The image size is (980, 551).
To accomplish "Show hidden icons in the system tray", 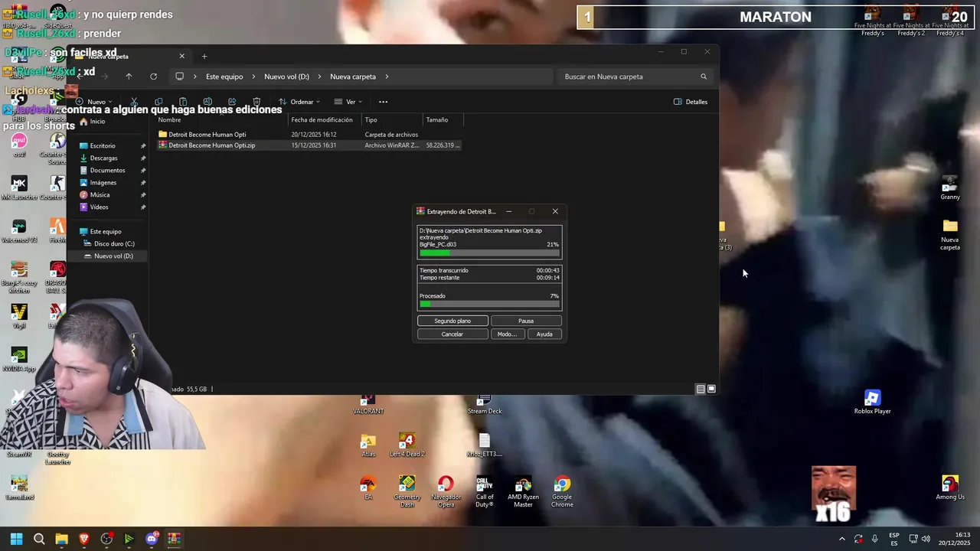I will (841, 539).
